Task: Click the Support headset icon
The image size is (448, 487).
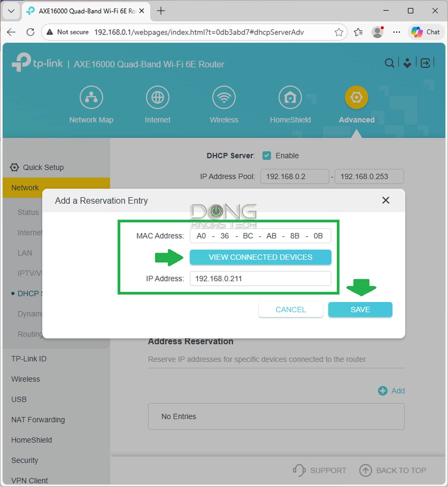Action: (299, 470)
